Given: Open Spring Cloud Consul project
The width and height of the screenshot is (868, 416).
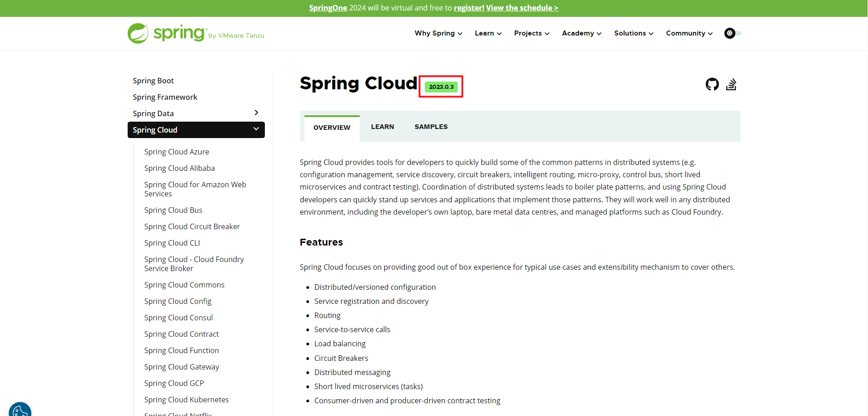Looking at the screenshot, I should coord(179,318).
